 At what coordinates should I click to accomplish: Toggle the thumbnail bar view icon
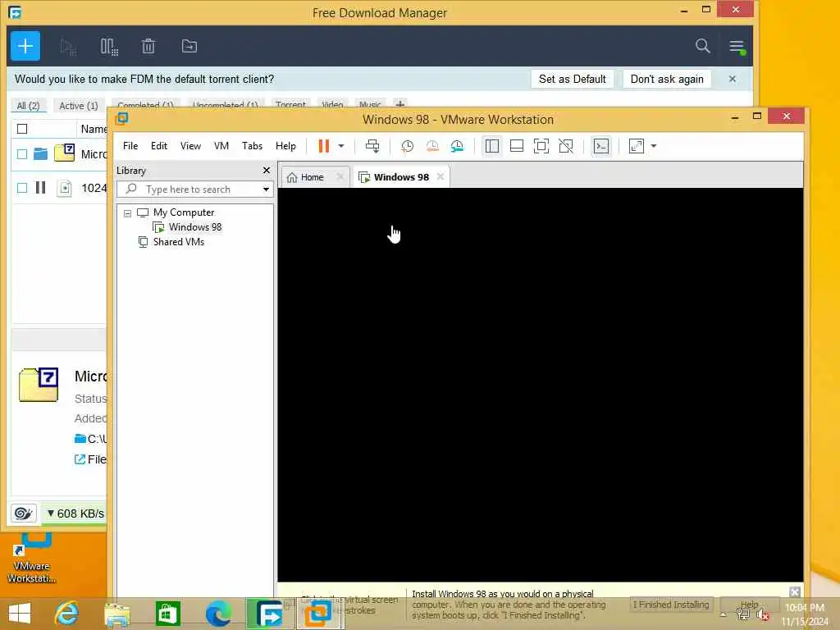coord(517,146)
